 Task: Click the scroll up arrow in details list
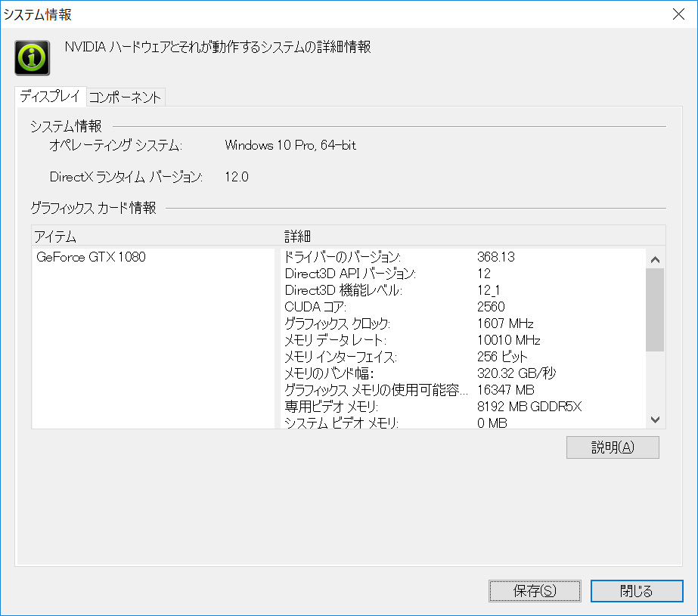click(655, 259)
